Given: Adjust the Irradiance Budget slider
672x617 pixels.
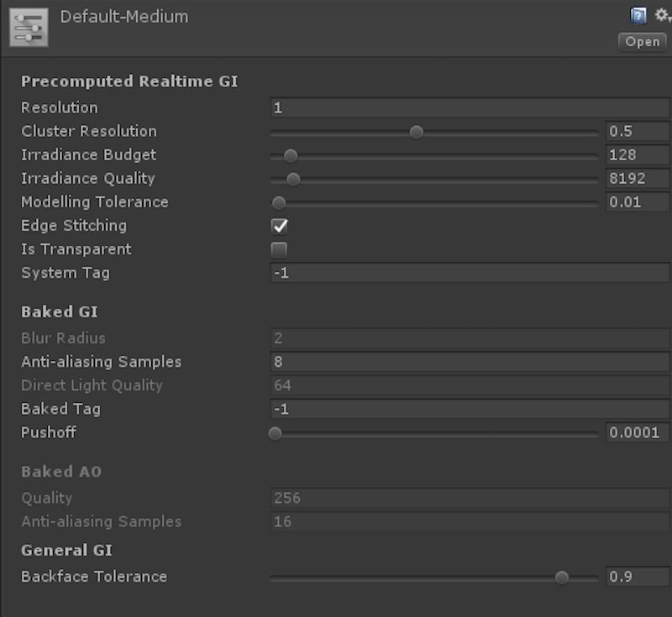Looking at the screenshot, I should coord(290,155).
